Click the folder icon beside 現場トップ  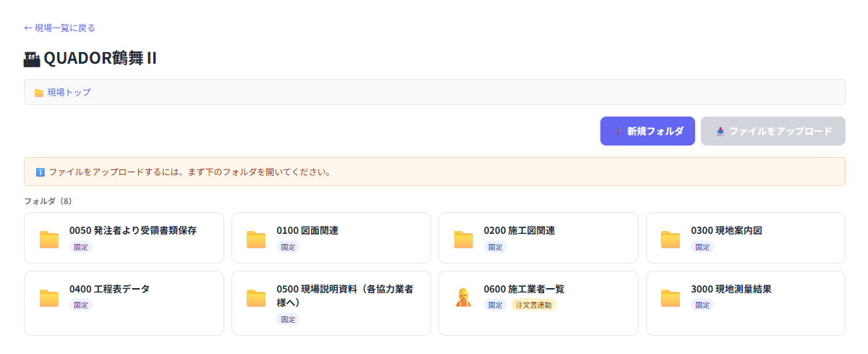[39, 93]
